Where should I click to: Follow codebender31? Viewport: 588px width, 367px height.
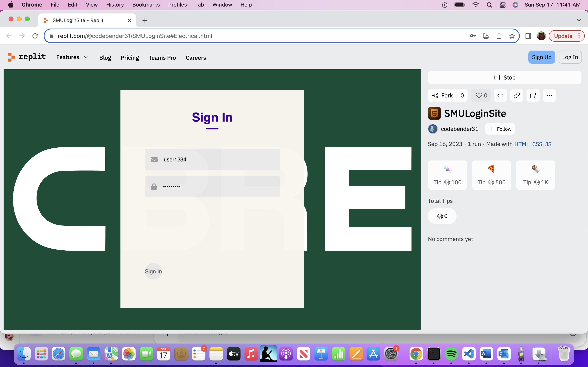pos(500,129)
